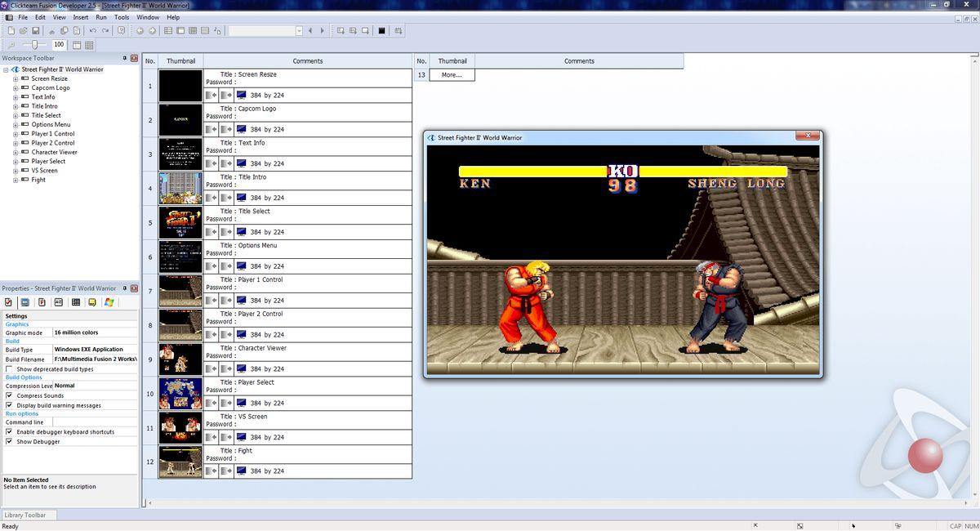Open the Event Editor toolbar icon

[193, 31]
